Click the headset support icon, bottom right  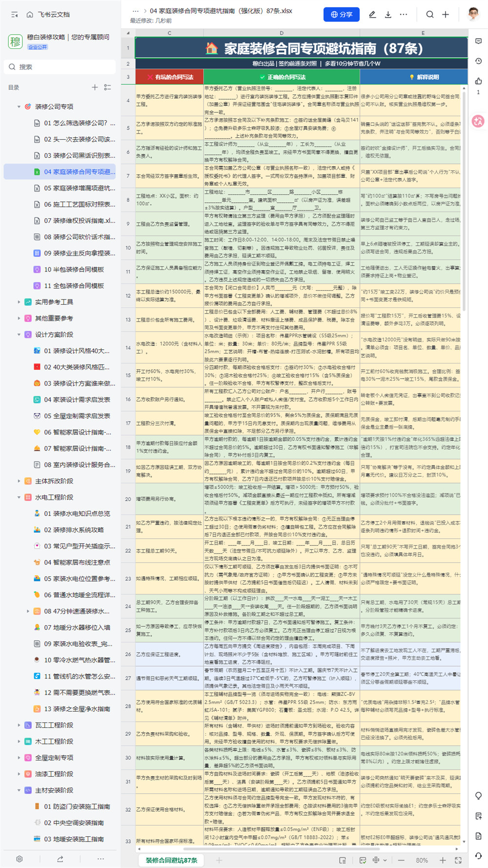478,856
